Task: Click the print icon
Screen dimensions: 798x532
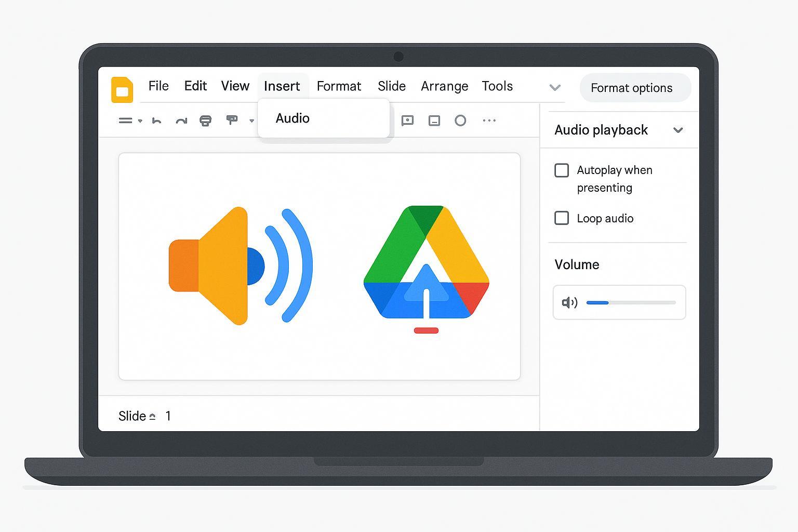Action: pos(206,121)
